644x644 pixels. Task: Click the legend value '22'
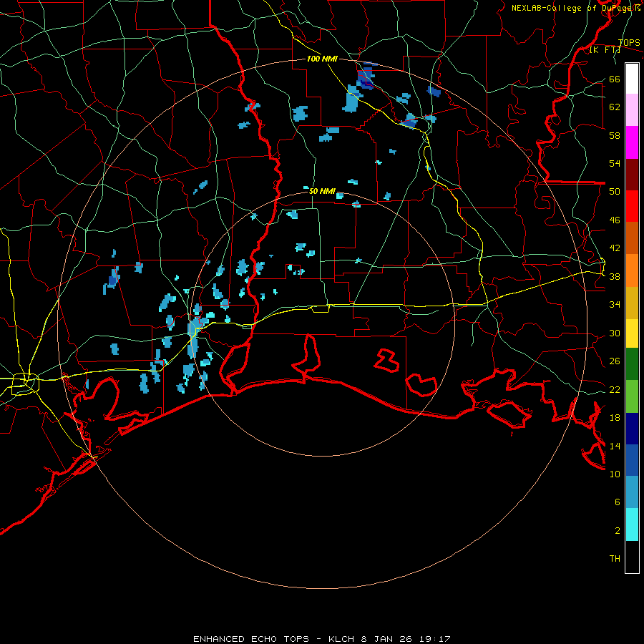615,389
